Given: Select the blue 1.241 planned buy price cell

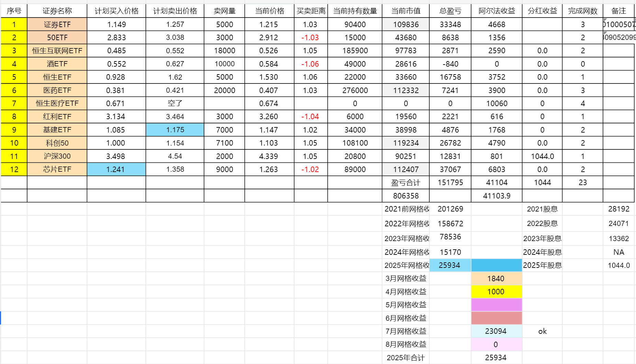Looking at the screenshot, I should [116, 169].
